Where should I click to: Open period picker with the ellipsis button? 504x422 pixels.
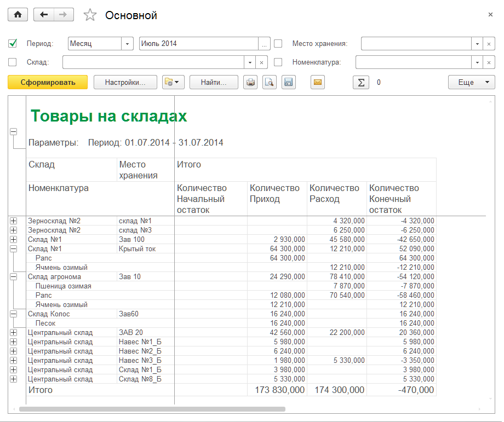point(264,44)
